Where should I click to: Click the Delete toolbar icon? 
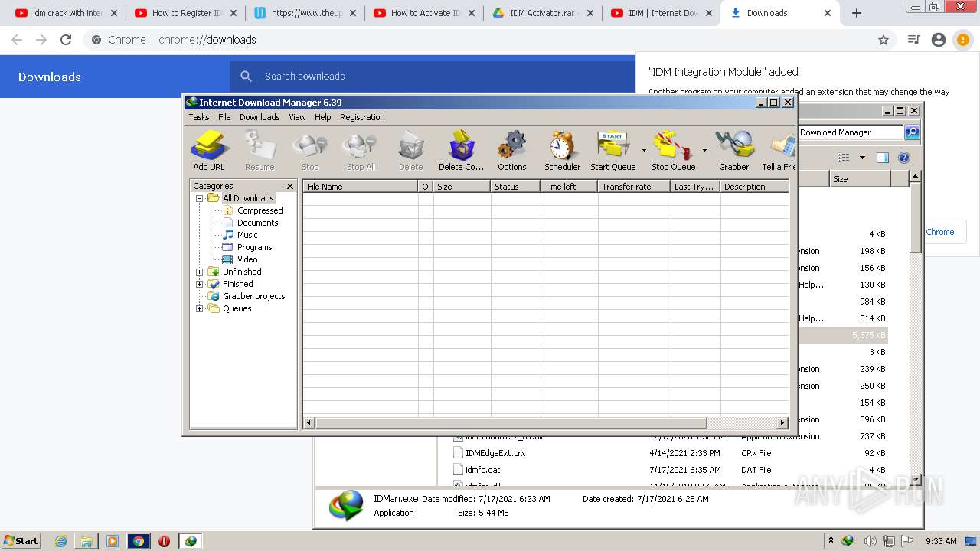[x=410, y=150]
